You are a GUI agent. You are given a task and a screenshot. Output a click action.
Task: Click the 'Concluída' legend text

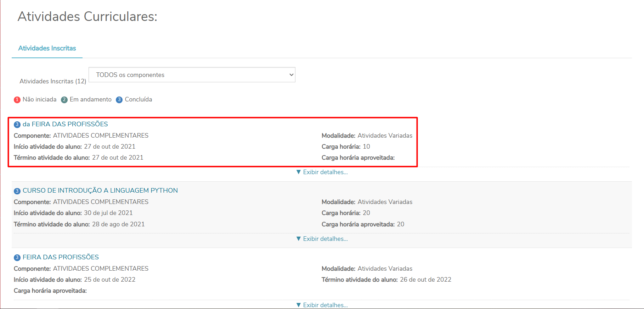tap(138, 99)
